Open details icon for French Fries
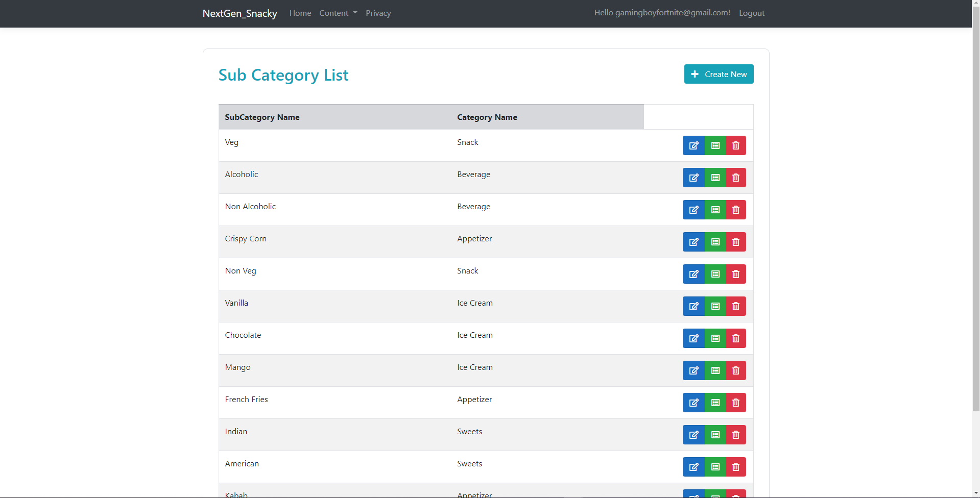The image size is (980, 498). point(715,403)
